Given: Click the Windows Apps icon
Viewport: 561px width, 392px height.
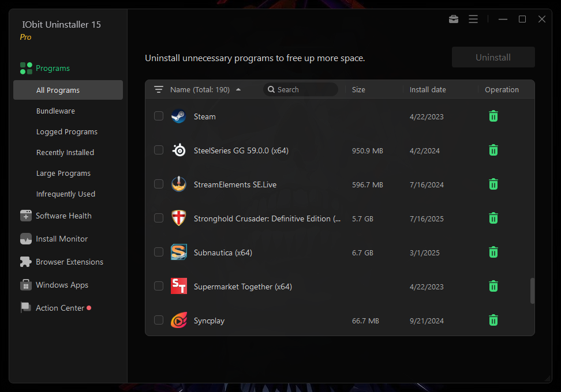Looking at the screenshot, I should pos(26,285).
